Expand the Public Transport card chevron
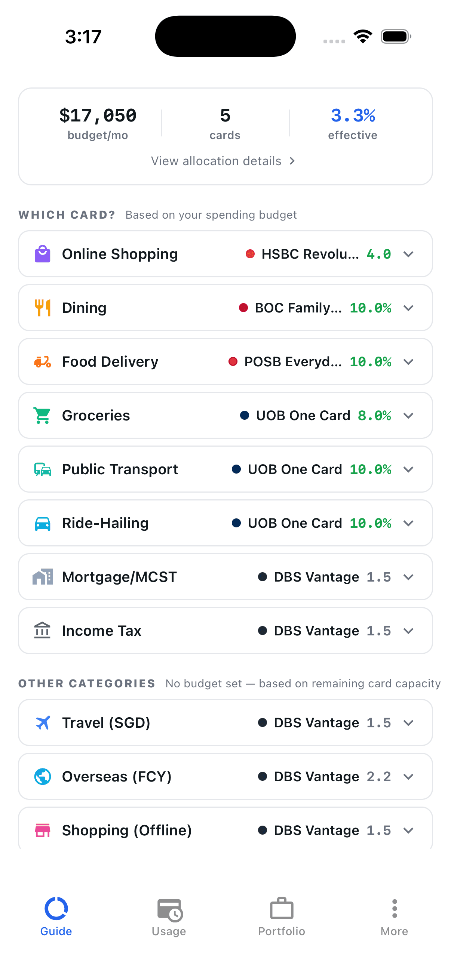Image resolution: width=451 pixels, height=980 pixels. pyautogui.click(x=408, y=469)
